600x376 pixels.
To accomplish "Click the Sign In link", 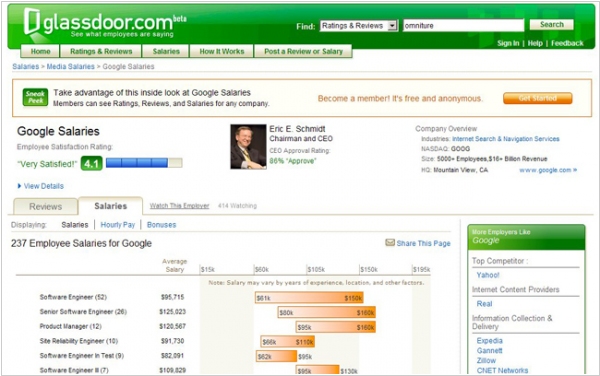I will point(508,43).
